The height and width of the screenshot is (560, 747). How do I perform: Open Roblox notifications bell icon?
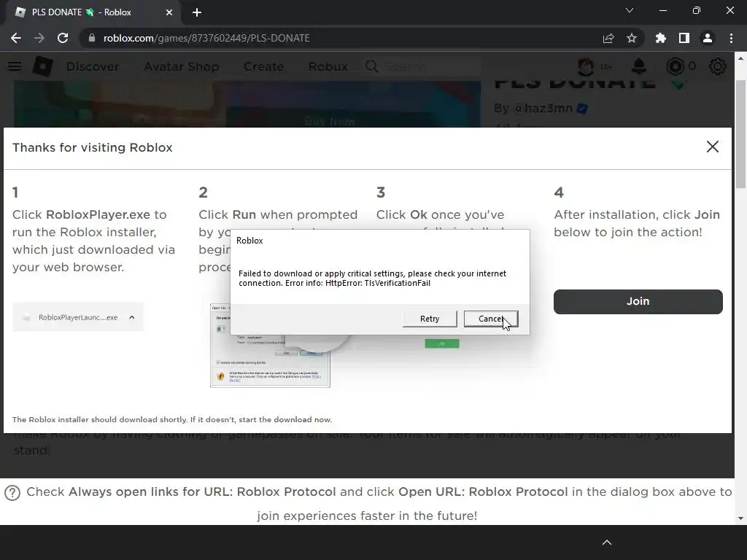point(639,66)
